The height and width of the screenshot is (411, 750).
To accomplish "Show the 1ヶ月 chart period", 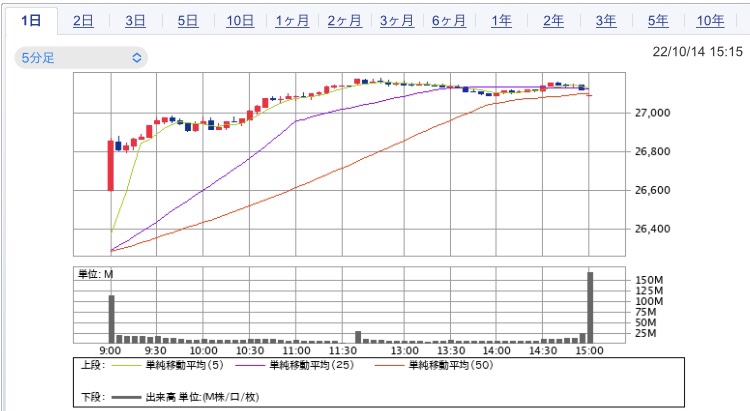I will (292, 21).
